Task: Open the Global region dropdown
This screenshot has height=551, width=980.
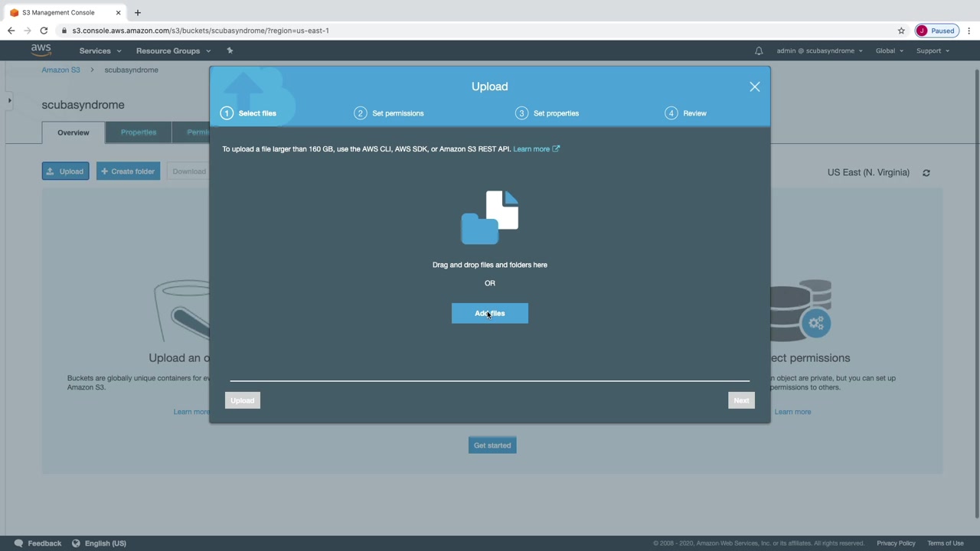Action: coord(890,51)
